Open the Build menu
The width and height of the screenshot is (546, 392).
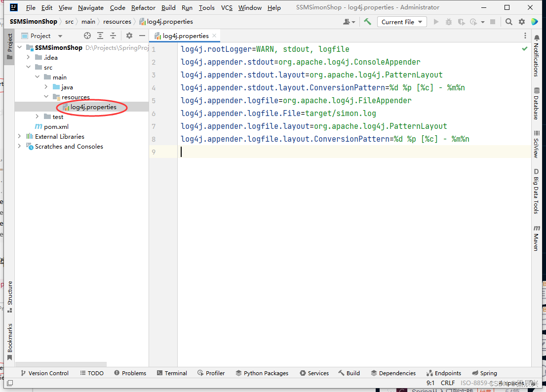168,8
